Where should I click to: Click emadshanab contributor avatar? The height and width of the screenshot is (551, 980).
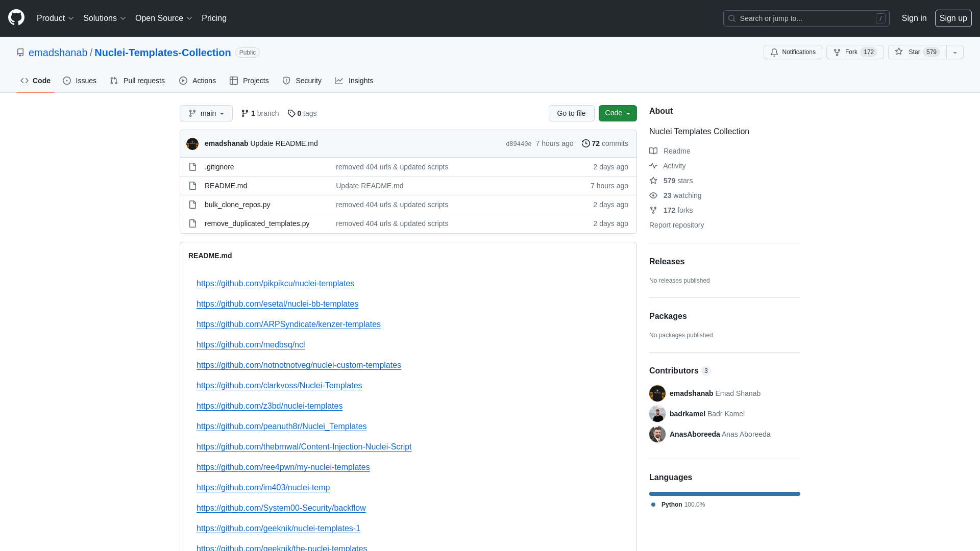click(657, 393)
